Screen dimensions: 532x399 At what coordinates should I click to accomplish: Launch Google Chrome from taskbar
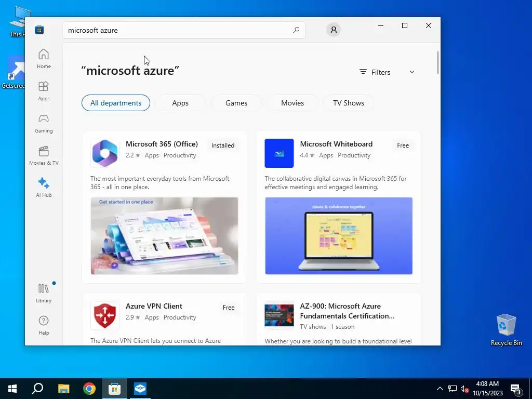tap(89, 389)
